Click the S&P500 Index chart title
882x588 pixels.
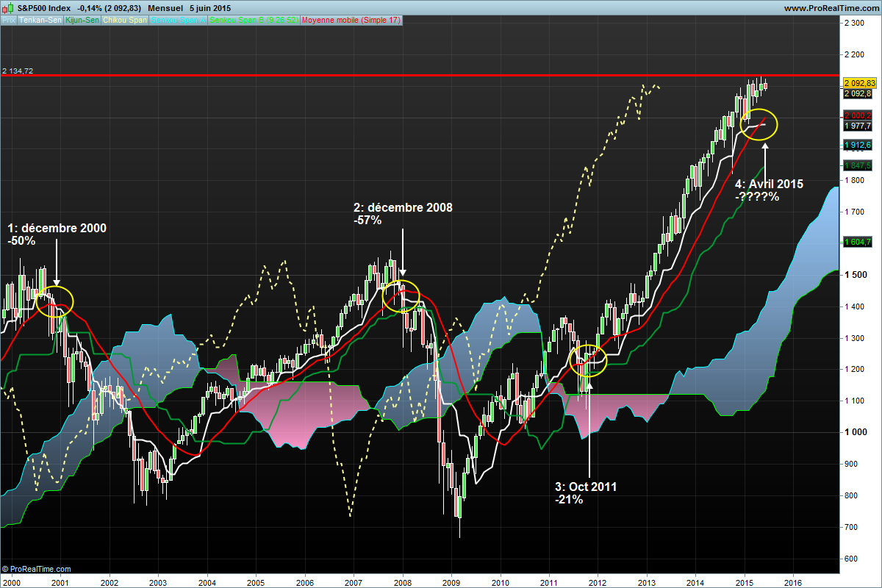point(43,7)
